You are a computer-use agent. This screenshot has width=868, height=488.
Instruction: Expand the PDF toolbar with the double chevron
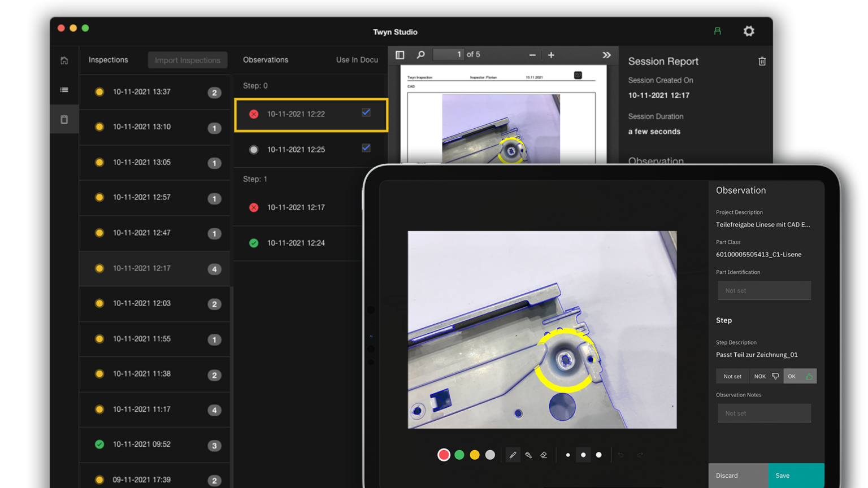[x=606, y=55]
